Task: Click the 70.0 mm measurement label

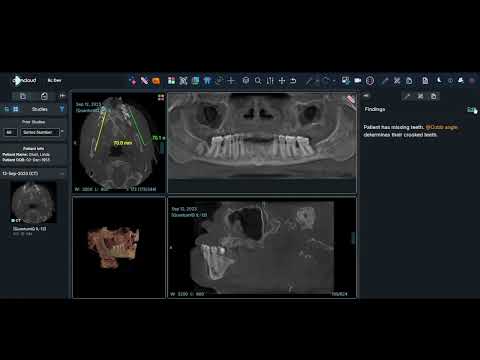Action: point(123,143)
